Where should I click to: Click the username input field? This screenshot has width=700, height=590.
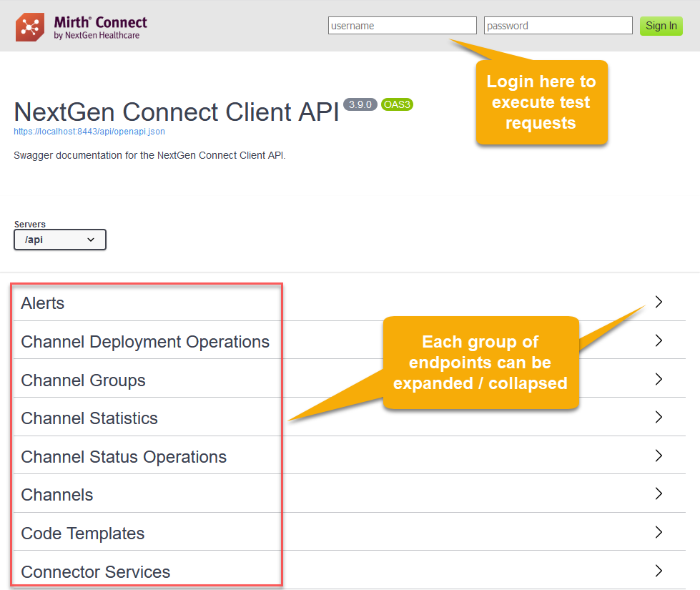pyautogui.click(x=402, y=26)
